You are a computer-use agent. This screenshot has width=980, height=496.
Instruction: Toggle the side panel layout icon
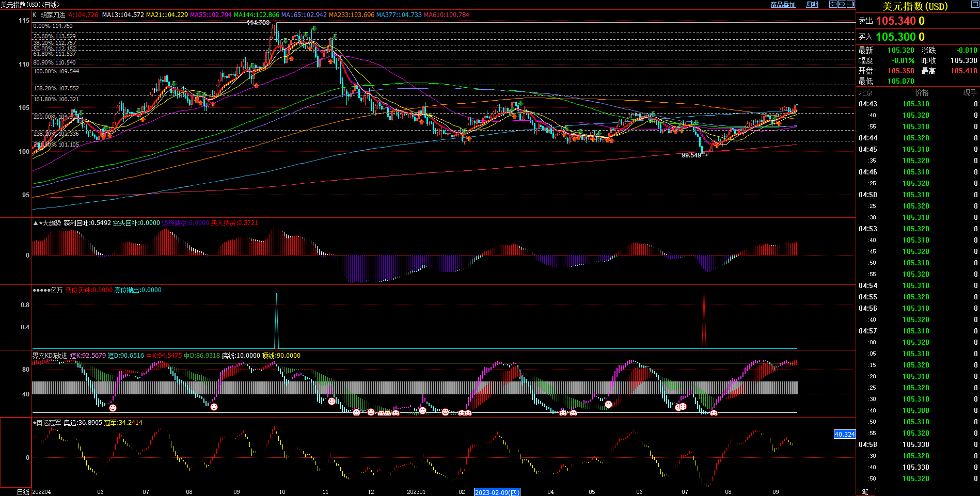pos(850,4)
